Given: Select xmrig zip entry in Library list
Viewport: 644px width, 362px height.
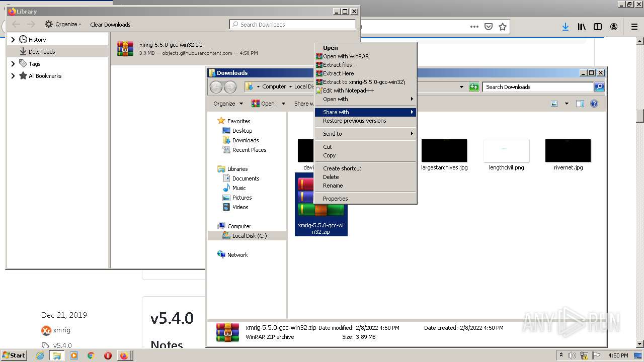Looking at the screenshot, I should pyautogui.click(x=235, y=49).
